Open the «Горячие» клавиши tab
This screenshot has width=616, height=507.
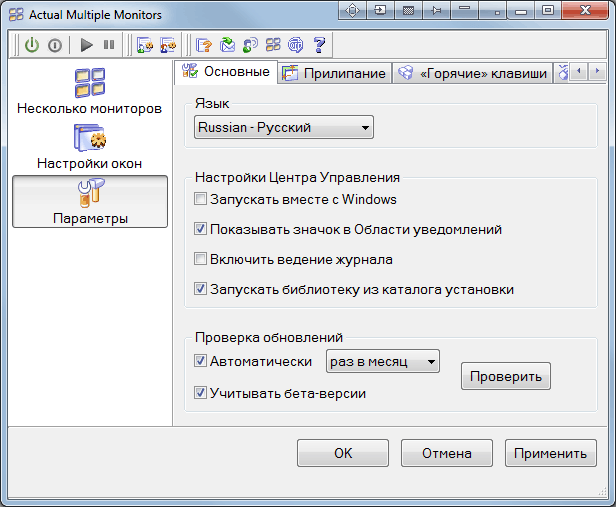coord(472,73)
